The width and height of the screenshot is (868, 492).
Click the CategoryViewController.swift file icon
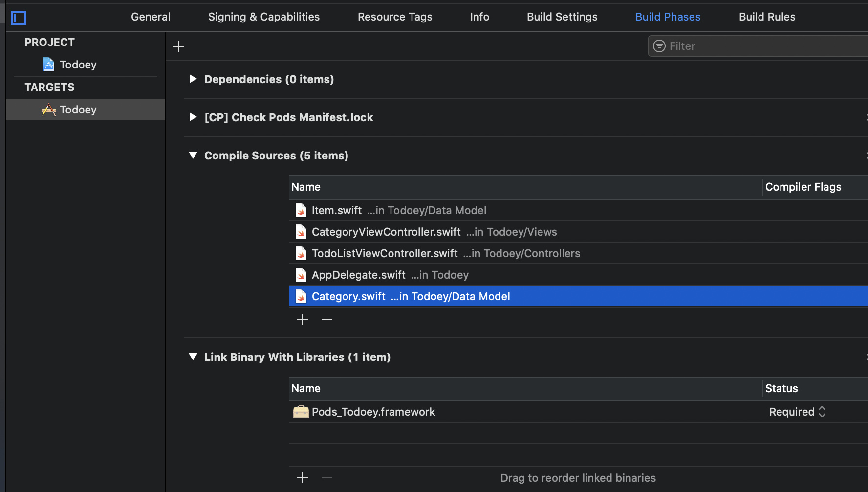click(301, 231)
